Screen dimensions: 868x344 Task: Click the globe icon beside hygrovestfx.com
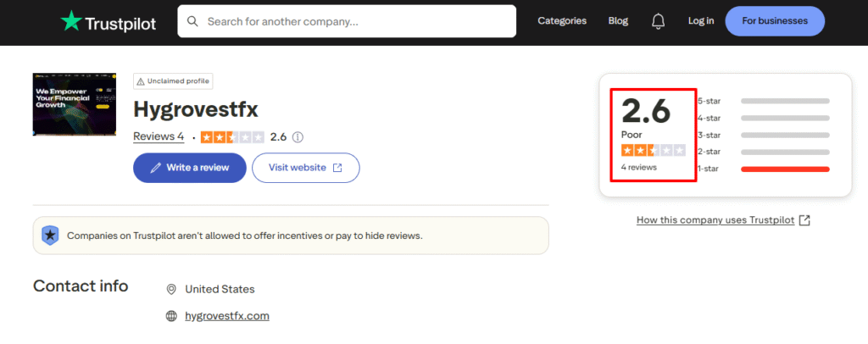coord(171,316)
